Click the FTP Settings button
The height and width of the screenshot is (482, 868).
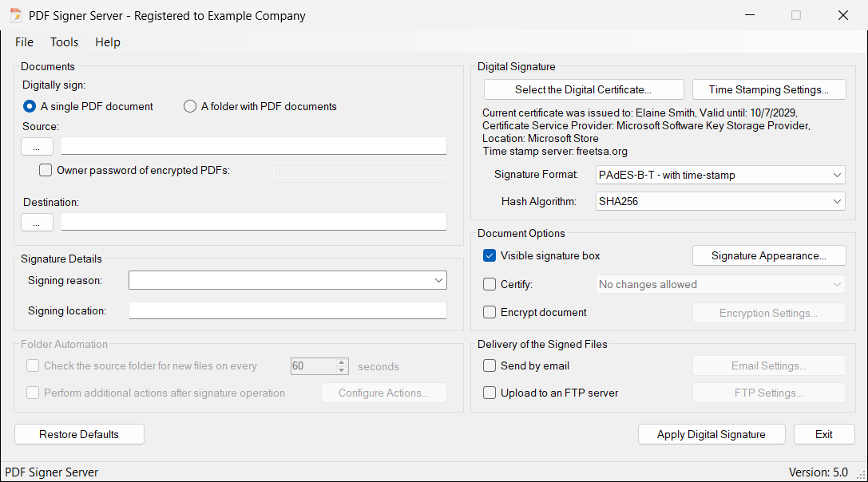[x=769, y=393]
